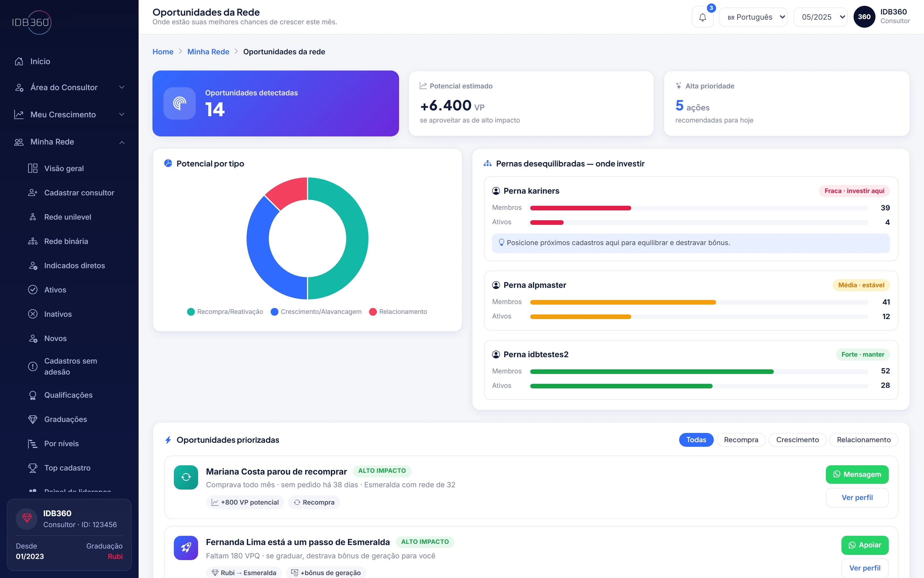Image resolution: width=924 pixels, height=578 pixels.
Task: Expand the Área do Consultor menu
Action: pyautogui.click(x=69, y=88)
